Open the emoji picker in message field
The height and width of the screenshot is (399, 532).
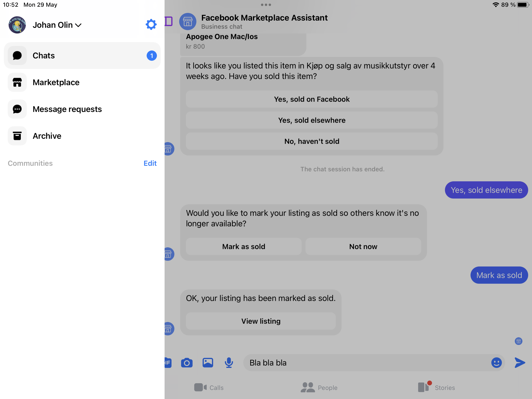pos(496,363)
